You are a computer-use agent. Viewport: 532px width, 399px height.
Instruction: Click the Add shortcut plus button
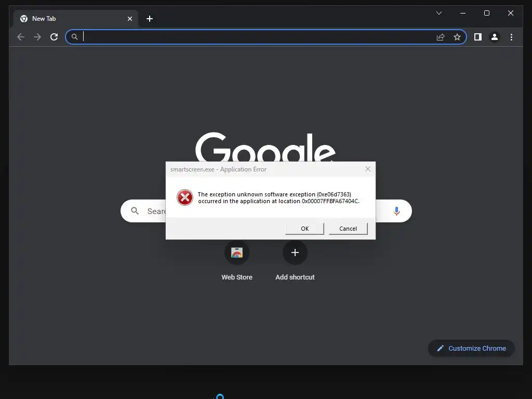295,252
